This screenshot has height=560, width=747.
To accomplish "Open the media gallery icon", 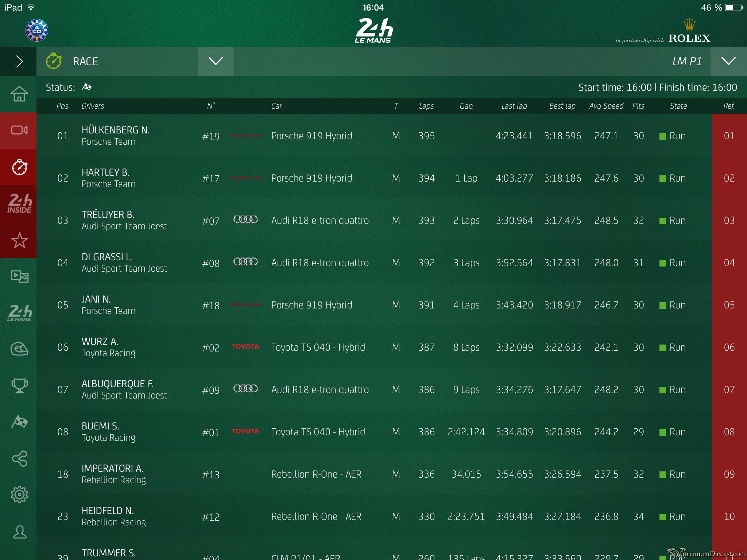I will coord(19,276).
